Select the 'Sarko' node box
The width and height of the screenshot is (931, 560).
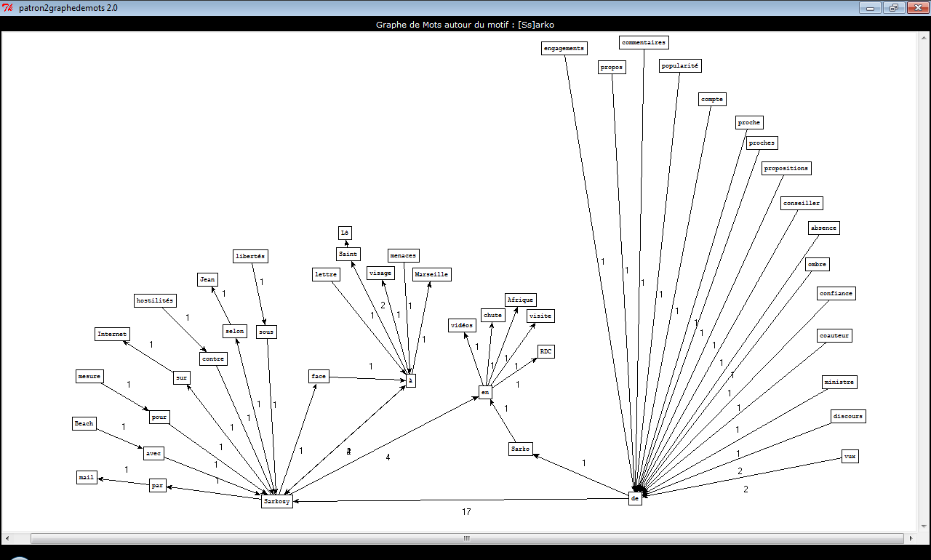[x=521, y=449]
